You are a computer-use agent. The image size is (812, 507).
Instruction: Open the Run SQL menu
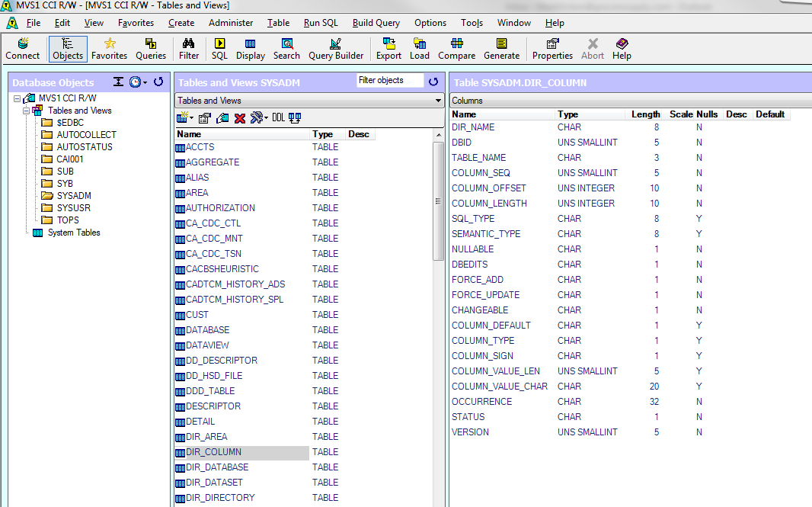(320, 23)
